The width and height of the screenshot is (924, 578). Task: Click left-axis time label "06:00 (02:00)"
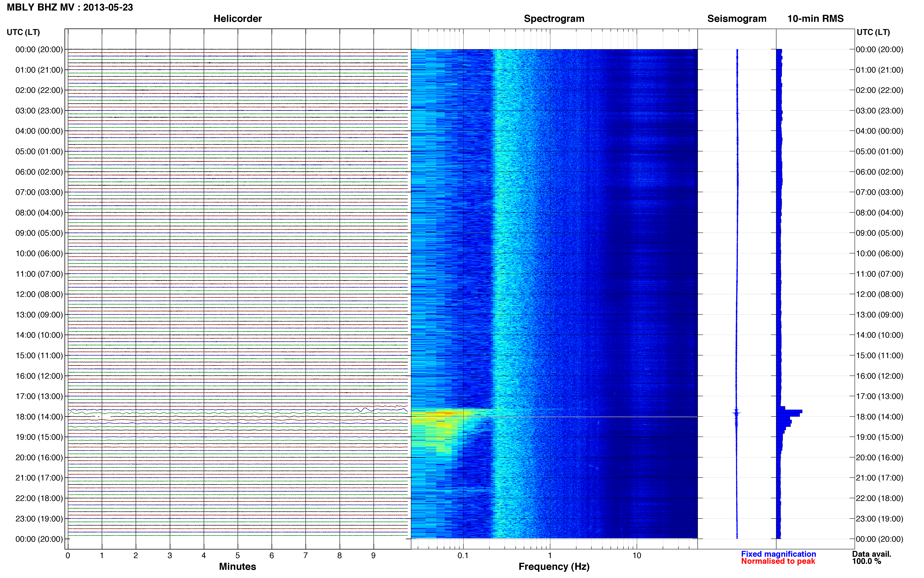coord(39,172)
